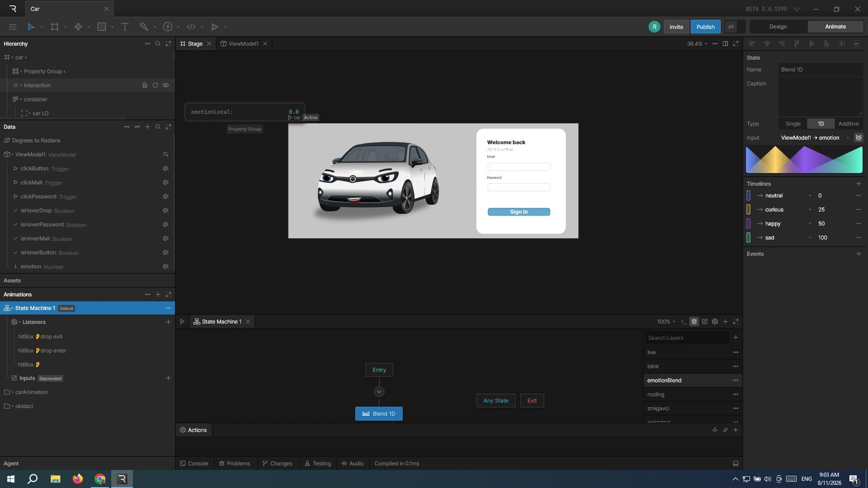Open the code scripting tool
Screen dimensions: 868x488
click(191, 27)
